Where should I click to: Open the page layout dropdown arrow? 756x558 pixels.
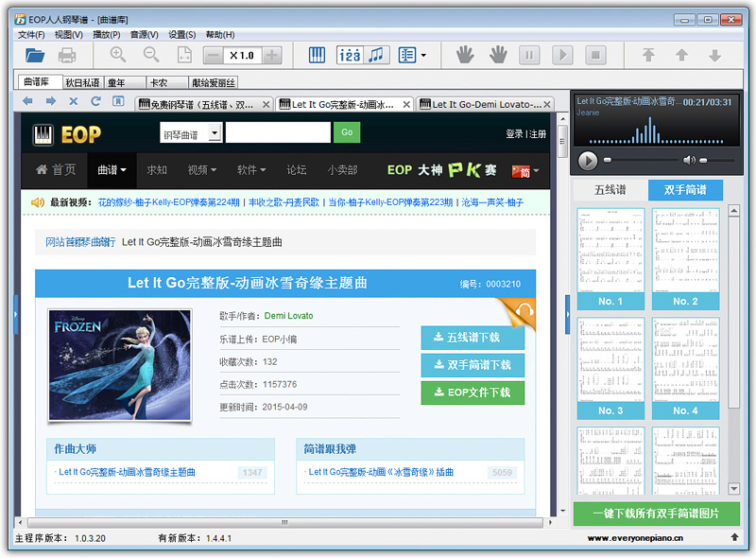pyautogui.click(x=422, y=55)
